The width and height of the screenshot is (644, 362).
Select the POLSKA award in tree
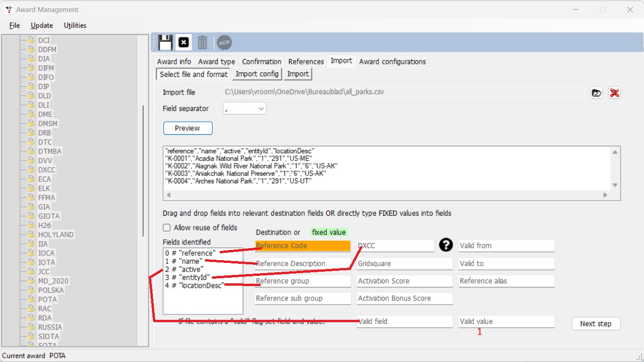click(x=51, y=290)
